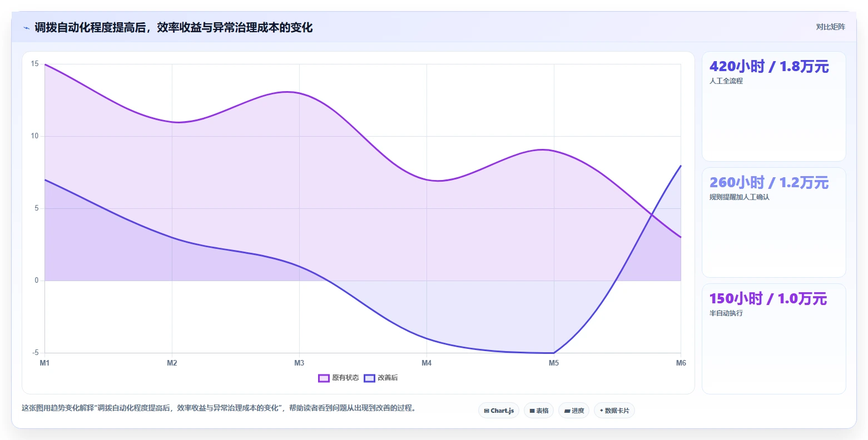
Task: Select the 进度 tag
Action: tap(574, 411)
